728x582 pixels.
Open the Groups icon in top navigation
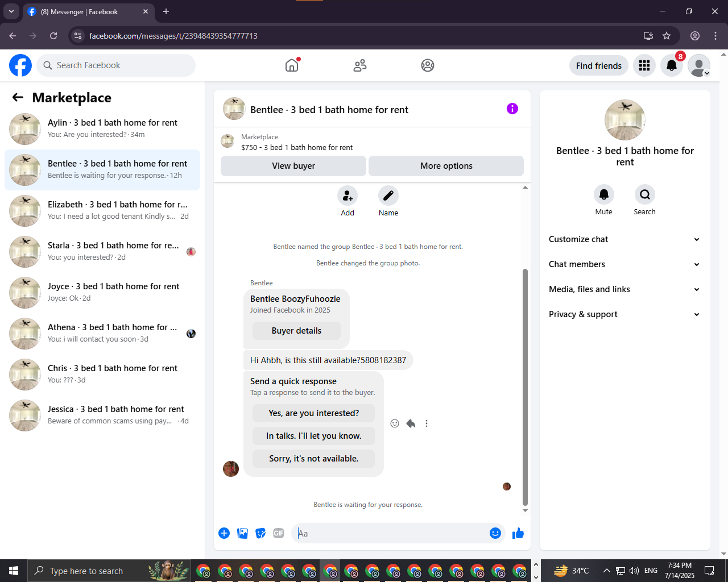pyautogui.click(x=428, y=65)
